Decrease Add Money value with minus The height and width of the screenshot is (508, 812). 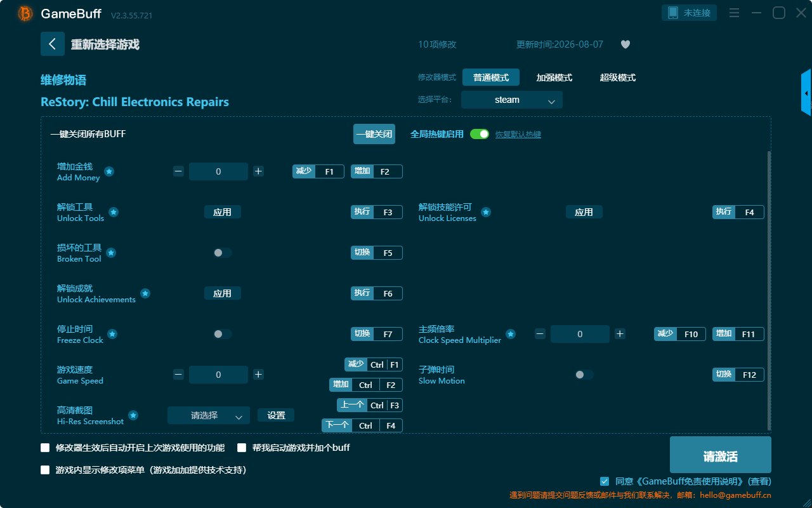click(178, 171)
